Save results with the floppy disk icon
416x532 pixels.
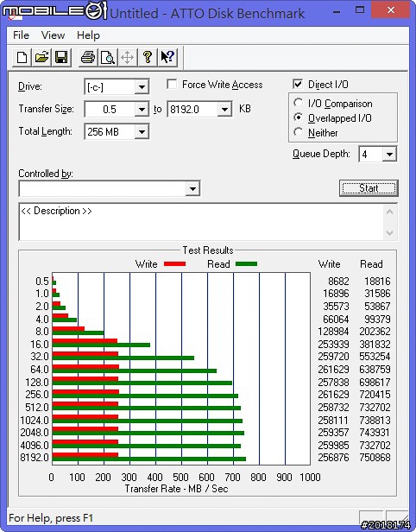[61, 57]
